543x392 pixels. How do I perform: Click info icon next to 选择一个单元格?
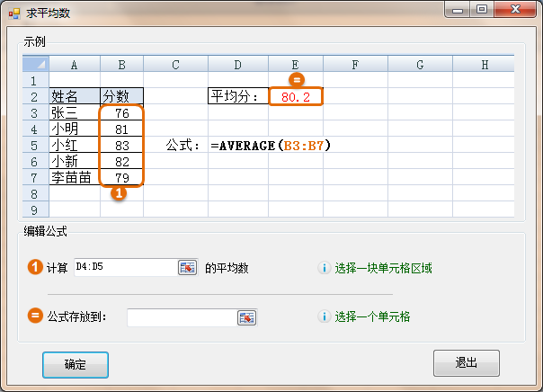(x=324, y=316)
